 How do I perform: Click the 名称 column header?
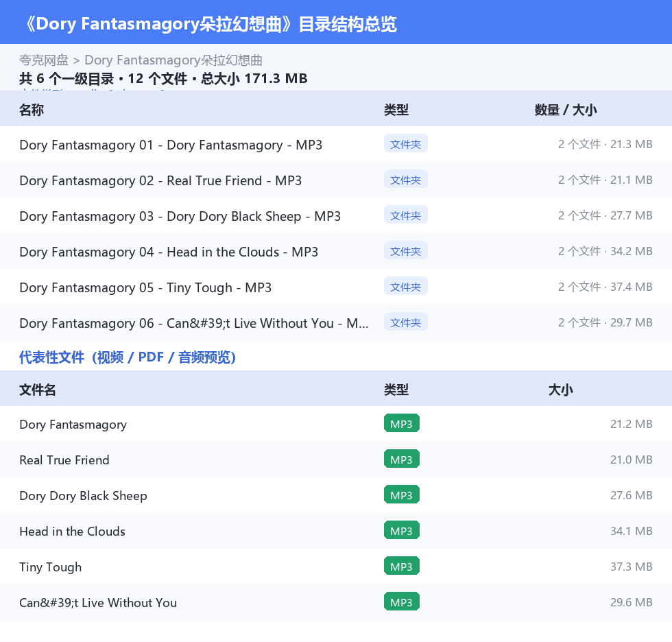tap(32, 110)
